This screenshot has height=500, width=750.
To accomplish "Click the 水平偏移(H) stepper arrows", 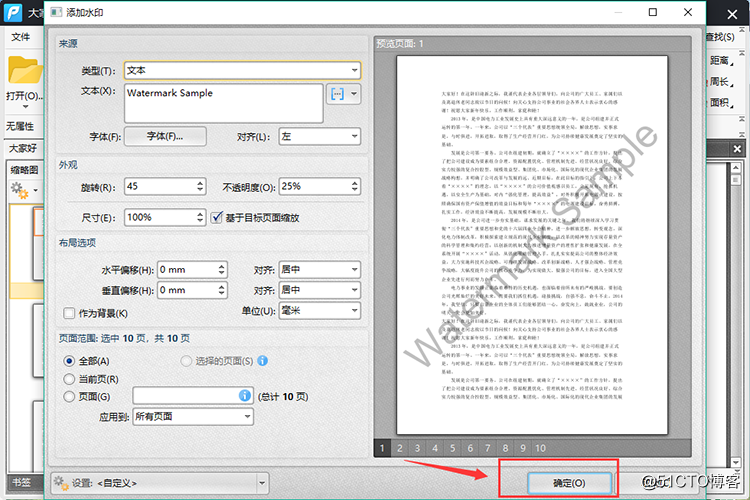I will coord(221,269).
